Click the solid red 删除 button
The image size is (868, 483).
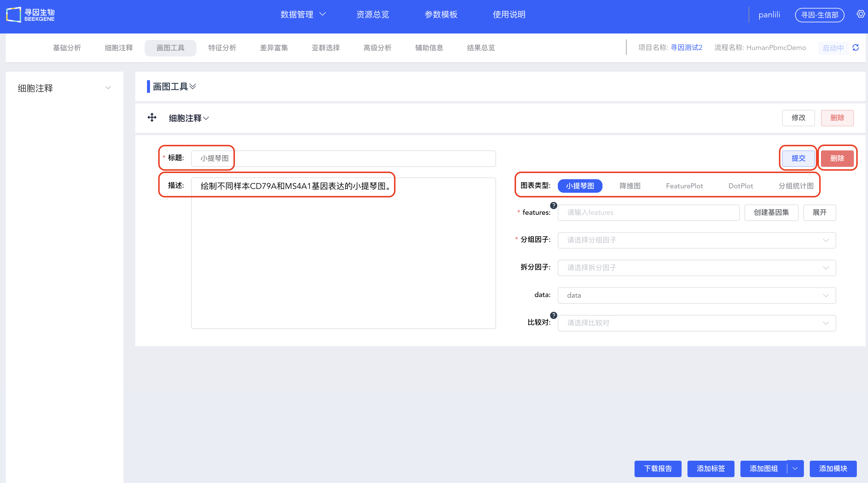837,158
